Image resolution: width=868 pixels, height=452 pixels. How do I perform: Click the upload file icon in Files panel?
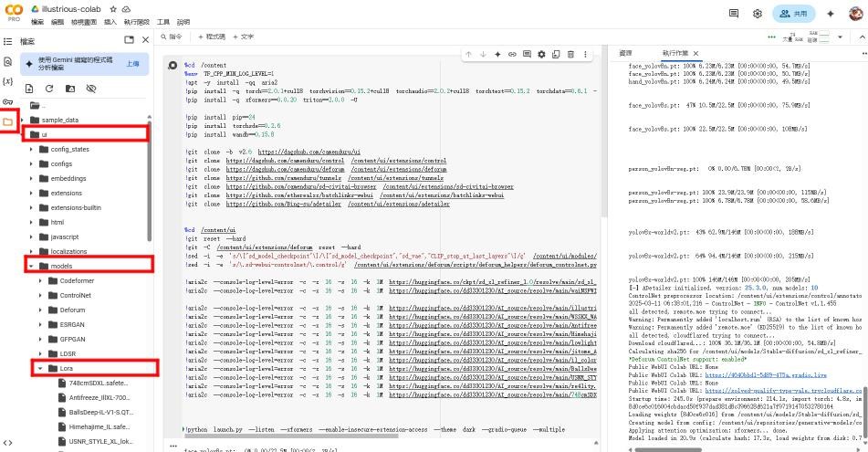coord(29,89)
